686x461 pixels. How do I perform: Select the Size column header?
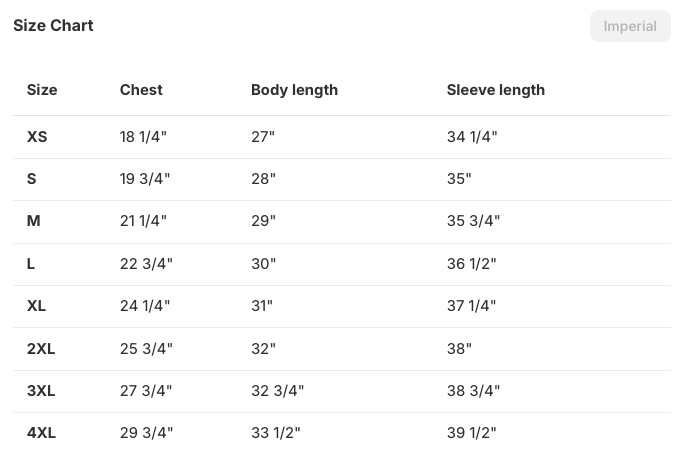click(42, 90)
